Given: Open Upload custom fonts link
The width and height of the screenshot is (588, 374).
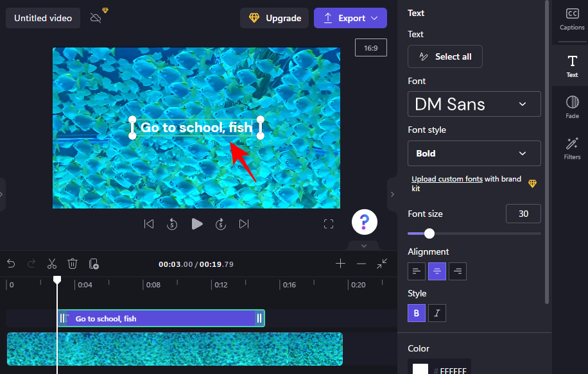Looking at the screenshot, I should click(447, 179).
